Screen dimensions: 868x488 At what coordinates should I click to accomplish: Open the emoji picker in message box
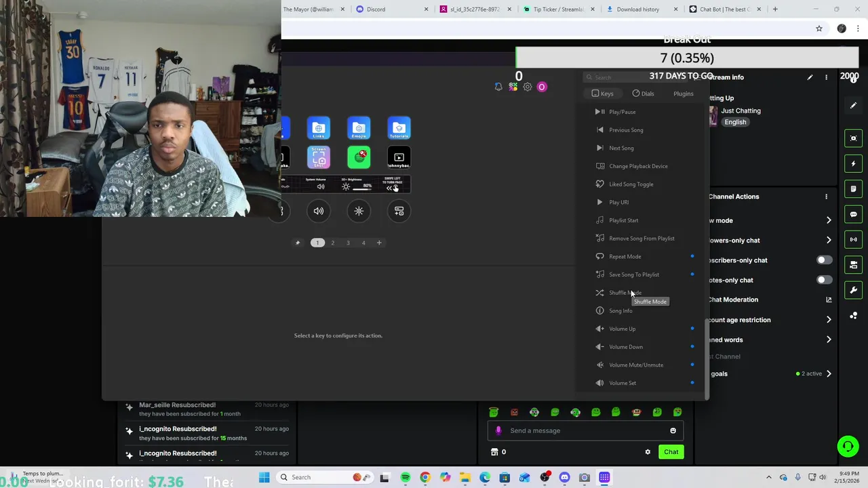tap(673, 430)
